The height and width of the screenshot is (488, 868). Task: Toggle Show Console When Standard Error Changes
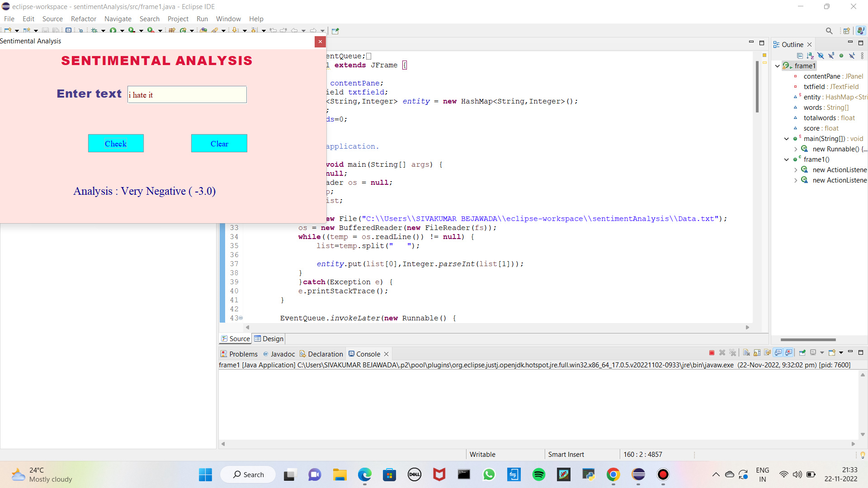tap(789, 353)
